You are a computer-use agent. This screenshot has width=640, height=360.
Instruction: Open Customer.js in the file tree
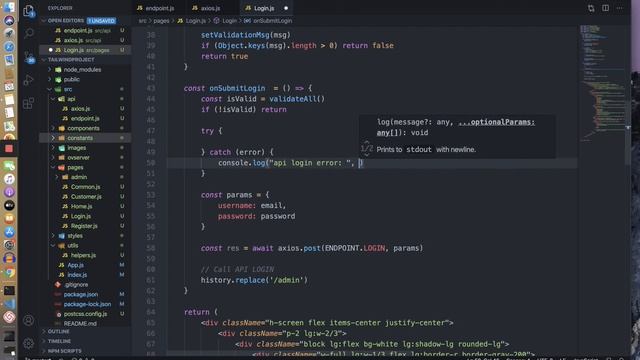point(86,197)
